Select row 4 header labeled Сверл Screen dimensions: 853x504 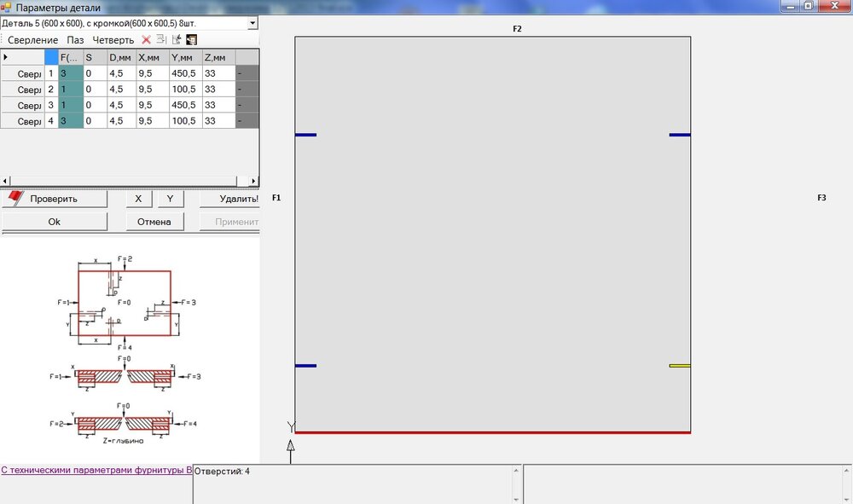tap(22, 121)
